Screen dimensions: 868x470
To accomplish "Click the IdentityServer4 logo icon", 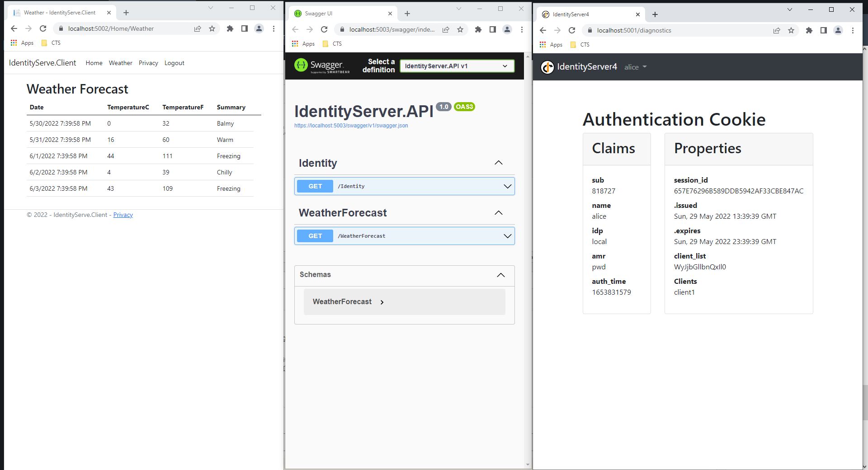I will click(x=547, y=67).
